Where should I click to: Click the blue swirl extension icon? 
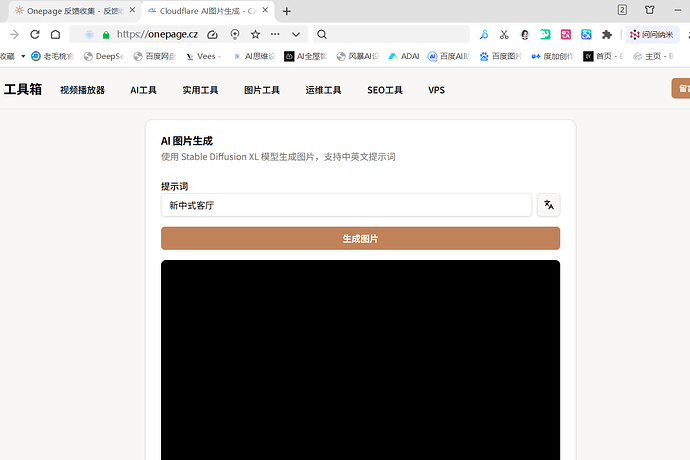click(x=484, y=34)
